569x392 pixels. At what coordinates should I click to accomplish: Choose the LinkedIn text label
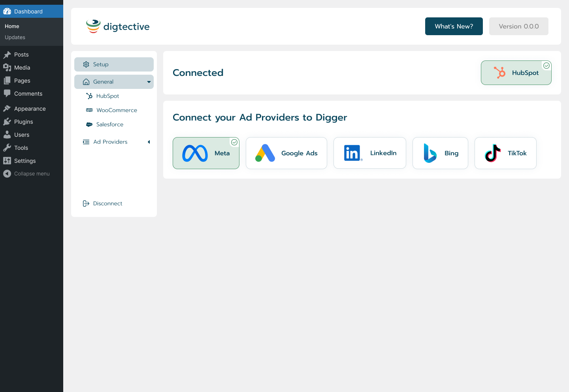click(383, 153)
